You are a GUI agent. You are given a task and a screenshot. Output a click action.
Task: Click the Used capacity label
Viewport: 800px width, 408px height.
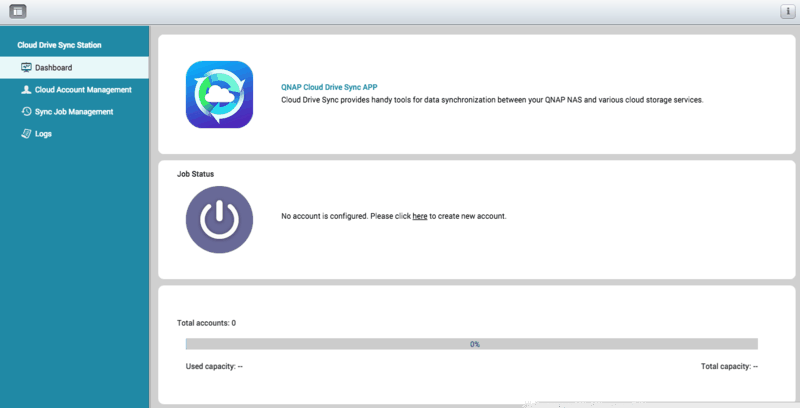[214, 367]
